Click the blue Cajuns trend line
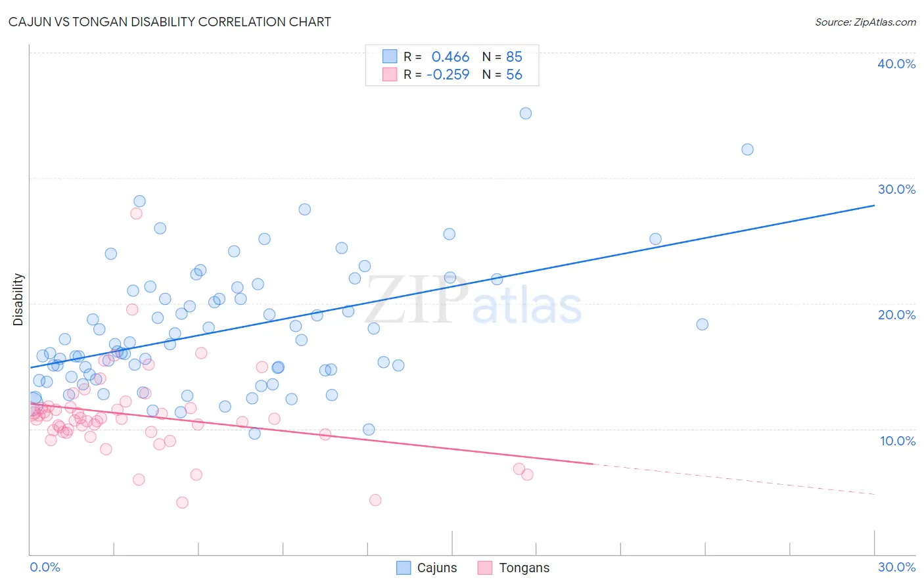This screenshot has height=586, width=924. (x=452, y=286)
